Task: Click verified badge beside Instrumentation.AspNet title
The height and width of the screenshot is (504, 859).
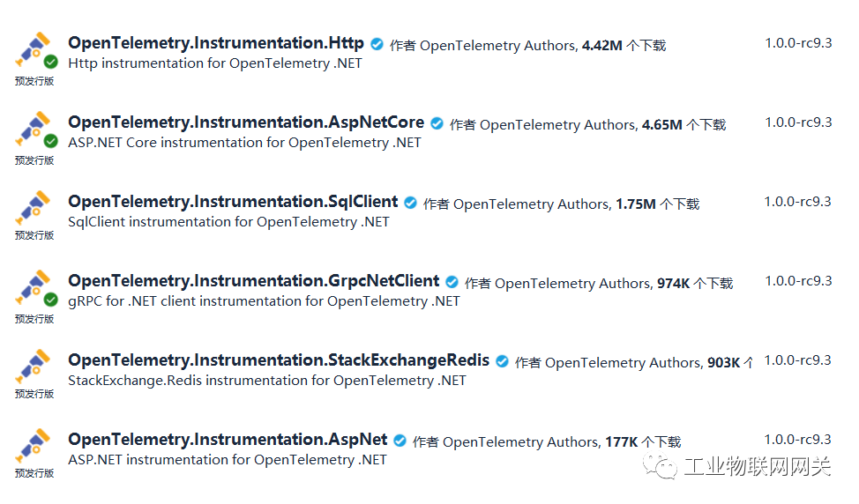Action: tap(400, 441)
